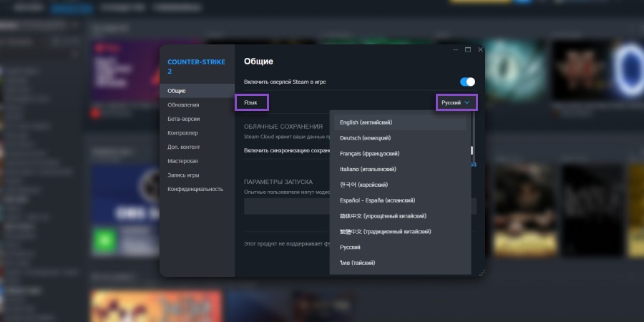Go to the Контроллер settings section
Image resolution: width=644 pixels, height=322 pixels.
tap(197, 133)
